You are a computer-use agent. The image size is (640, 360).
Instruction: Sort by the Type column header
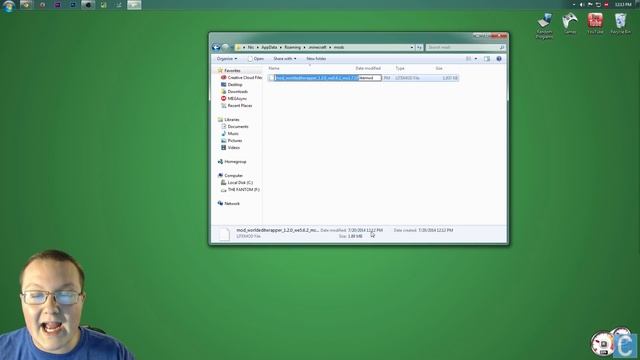400,69
